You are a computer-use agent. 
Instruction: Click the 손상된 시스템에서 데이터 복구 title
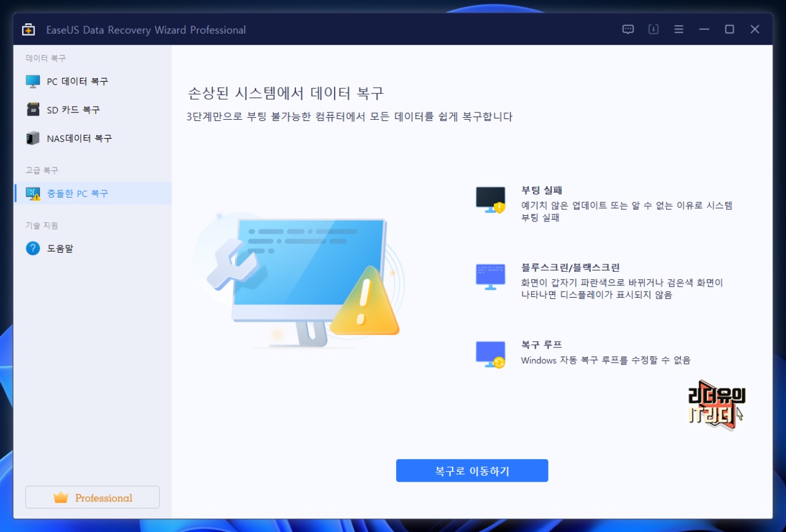point(286,93)
